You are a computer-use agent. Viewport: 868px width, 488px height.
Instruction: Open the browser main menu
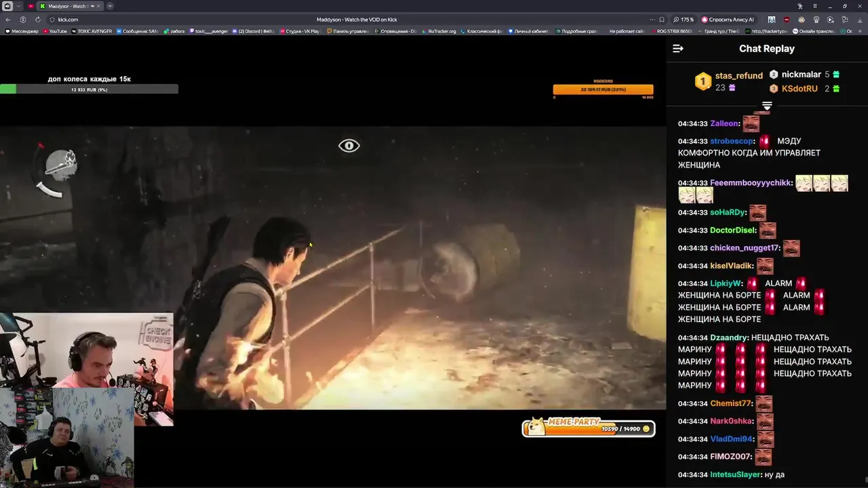tap(815, 6)
